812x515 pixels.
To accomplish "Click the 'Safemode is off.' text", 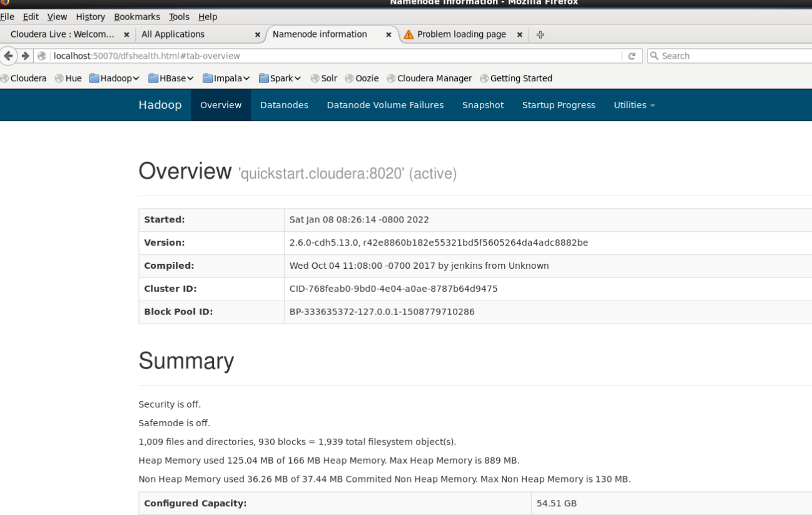I will click(x=175, y=423).
